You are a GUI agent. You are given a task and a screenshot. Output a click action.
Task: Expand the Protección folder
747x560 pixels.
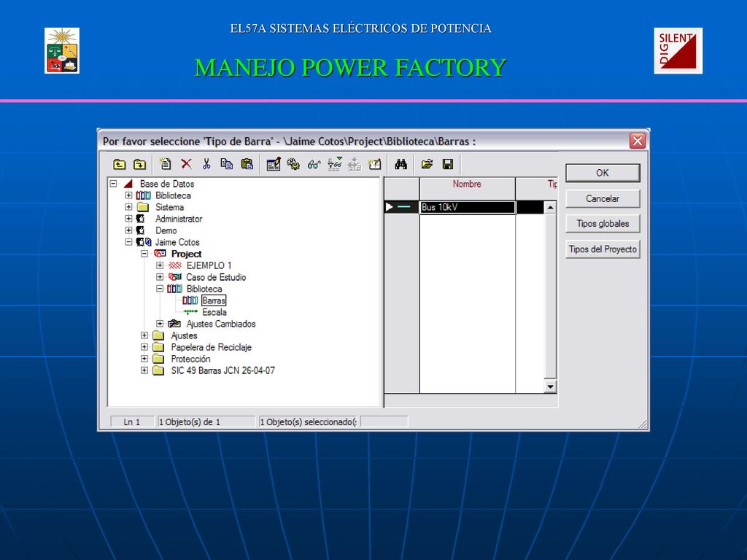coord(144,359)
